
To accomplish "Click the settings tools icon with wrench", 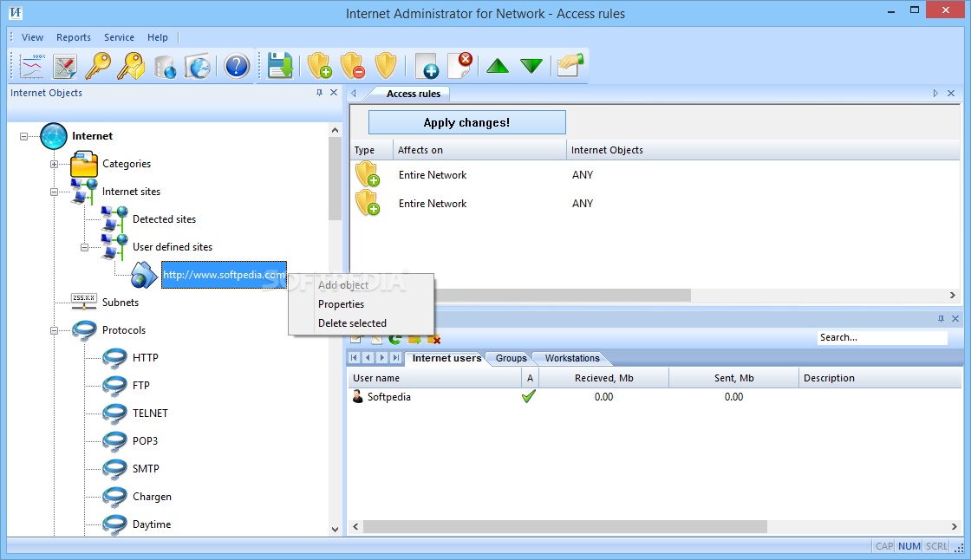I will tap(65, 66).
